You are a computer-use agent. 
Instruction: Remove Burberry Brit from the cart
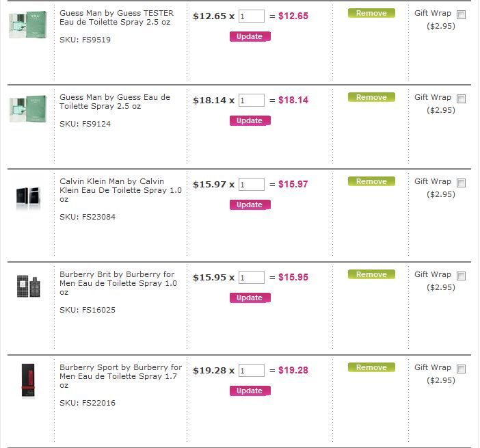(x=371, y=274)
